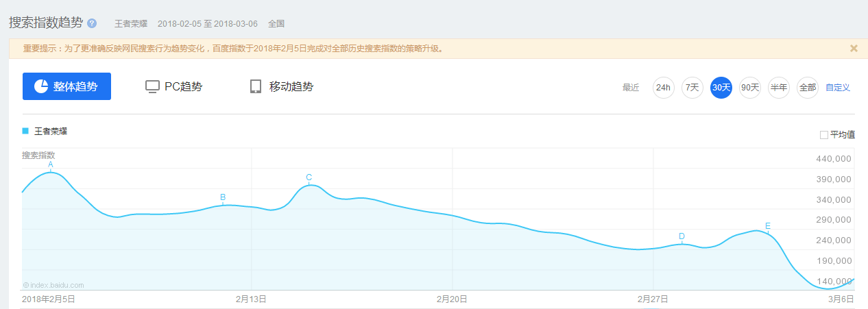Click the 290,000 axis value

click(x=834, y=220)
